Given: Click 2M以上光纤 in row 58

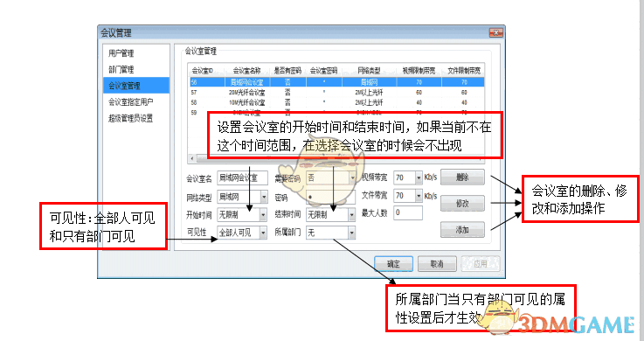Looking at the screenshot, I should pos(369,102).
